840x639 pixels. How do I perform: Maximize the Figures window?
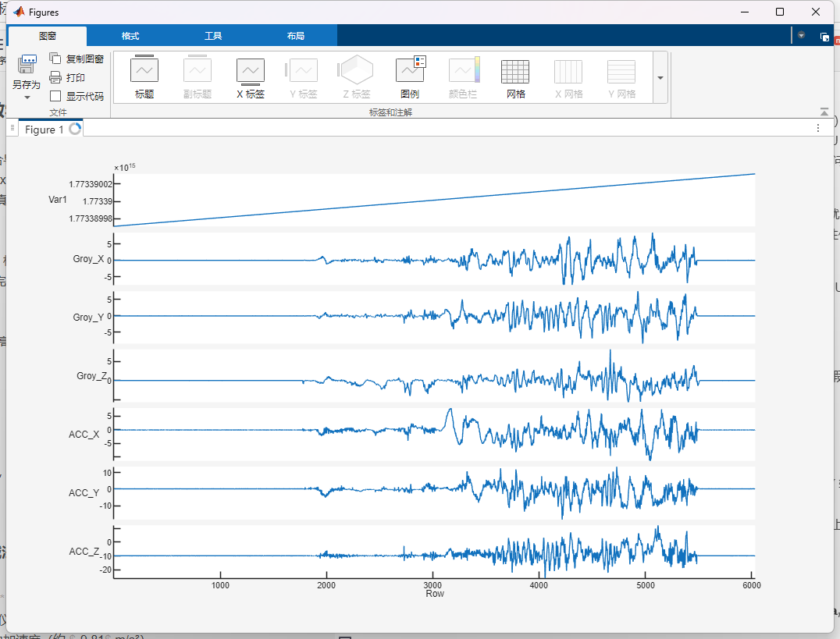[780, 12]
